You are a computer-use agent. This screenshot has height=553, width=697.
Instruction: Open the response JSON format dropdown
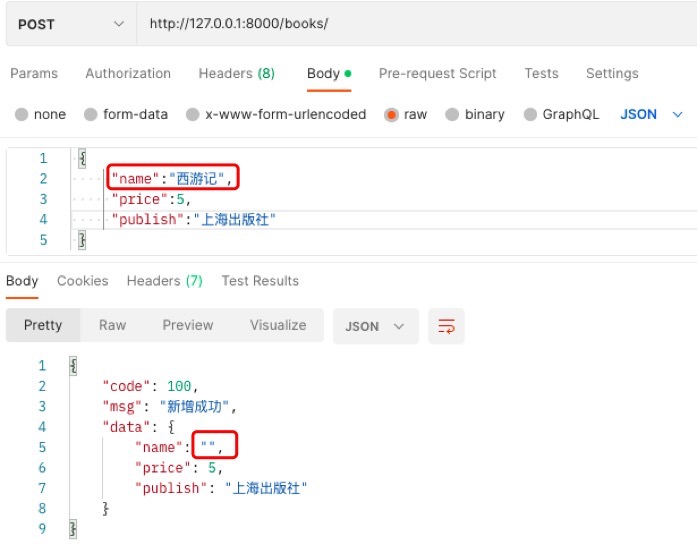[x=375, y=326]
